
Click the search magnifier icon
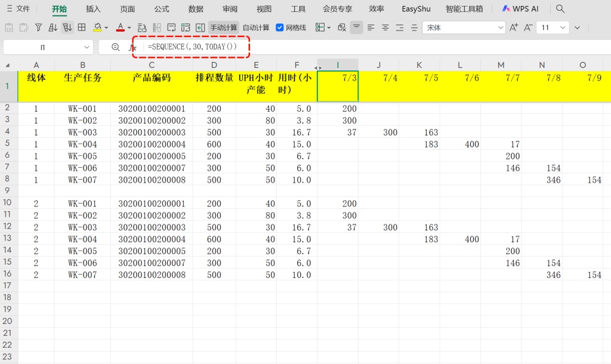coord(560,8)
